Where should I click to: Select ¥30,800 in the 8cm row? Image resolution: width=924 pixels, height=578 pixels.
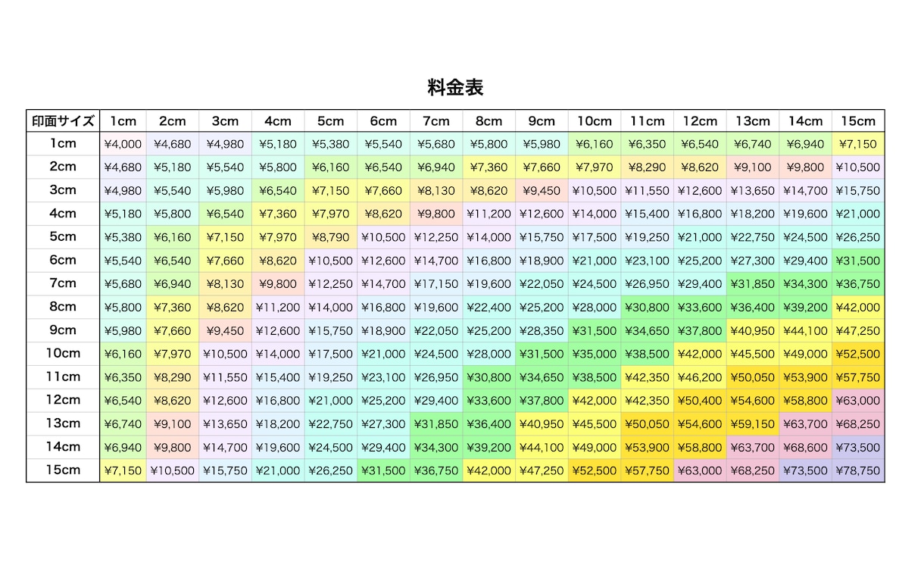point(647,308)
